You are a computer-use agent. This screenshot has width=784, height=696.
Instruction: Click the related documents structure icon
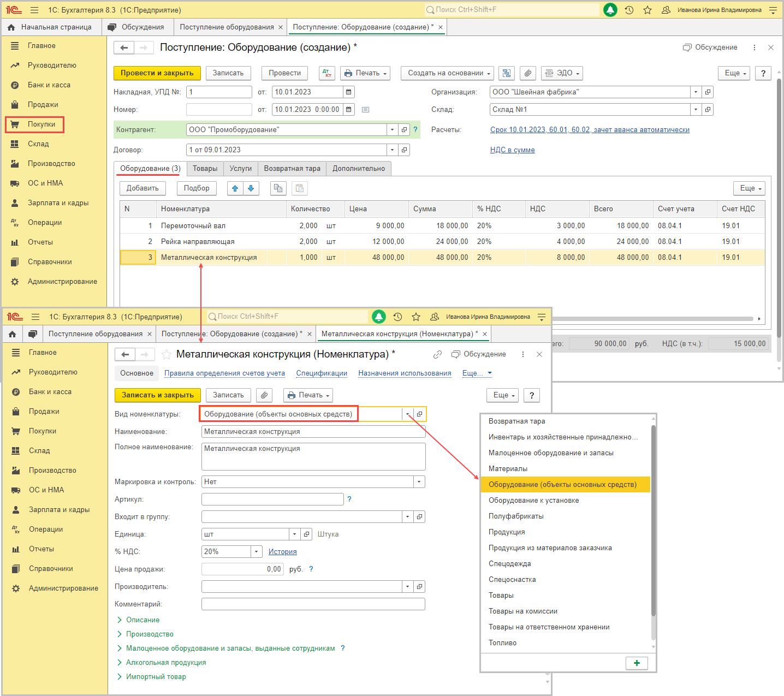(x=507, y=73)
